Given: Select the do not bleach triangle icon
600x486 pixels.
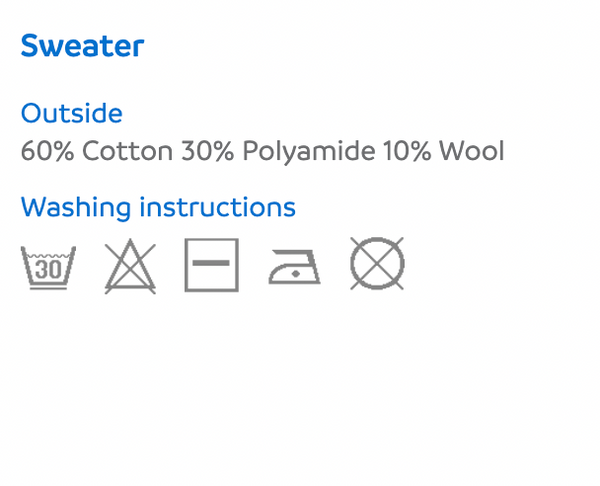Looking at the screenshot, I should pos(130,266).
